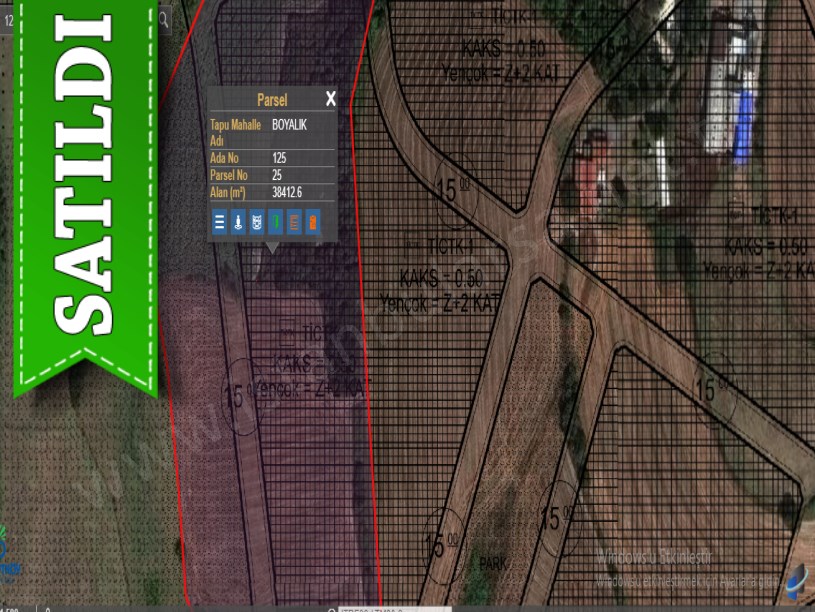Click the logo in bottom-right corner
Image resolution: width=815 pixels, height=612 pixels.
(796, 580)
